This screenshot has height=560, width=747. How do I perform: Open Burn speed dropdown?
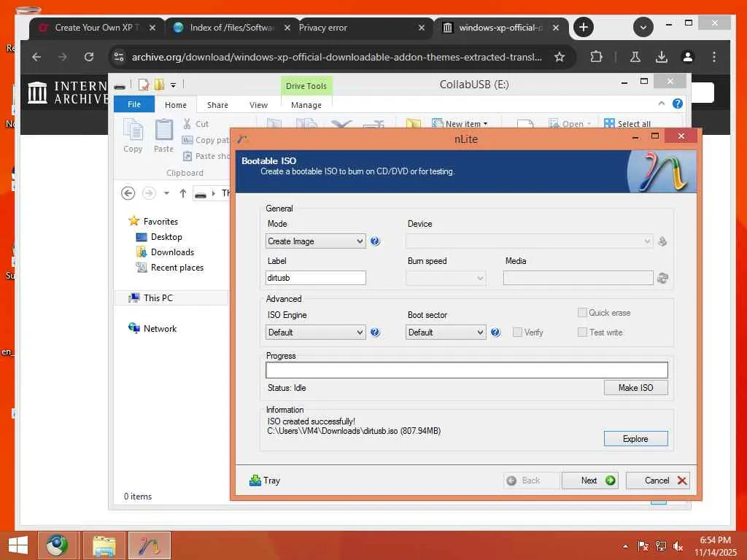tap(446, 278)
